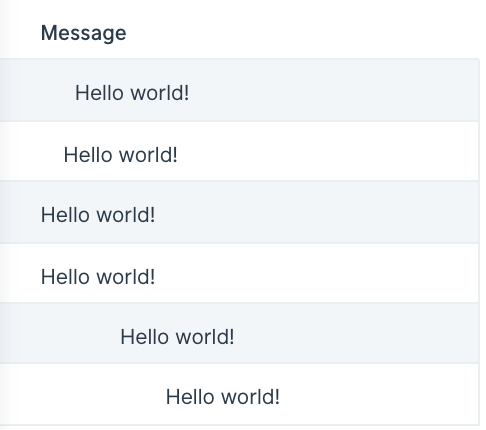Click empty space right of fifth row's text
The height and width of the screenshot is (430, 486).
point(357,333)
